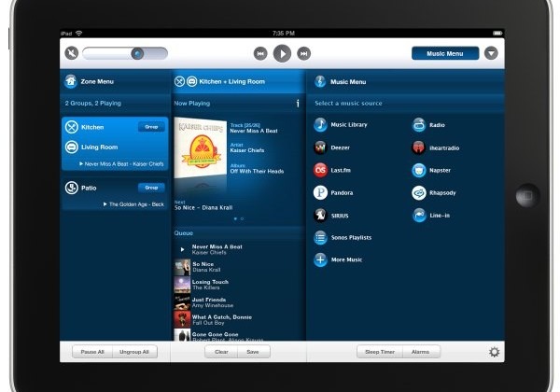This screenshot has width=560, height=392.
Task: Click the 7:35 PM clock
Action: (x=284, y=34)
